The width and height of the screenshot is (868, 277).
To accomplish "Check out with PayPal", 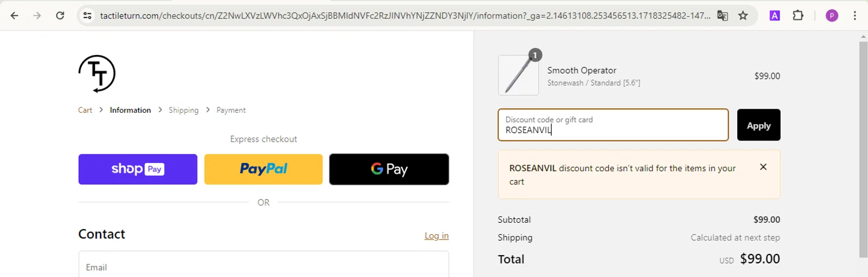I will pos(263,169).
